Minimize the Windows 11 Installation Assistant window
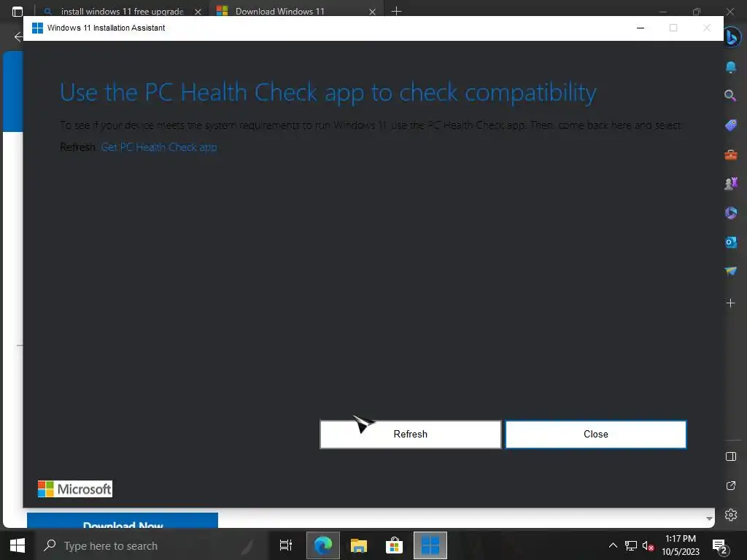Image resolution: width=747 pixels, height=560 pixels. click(640, 28)
